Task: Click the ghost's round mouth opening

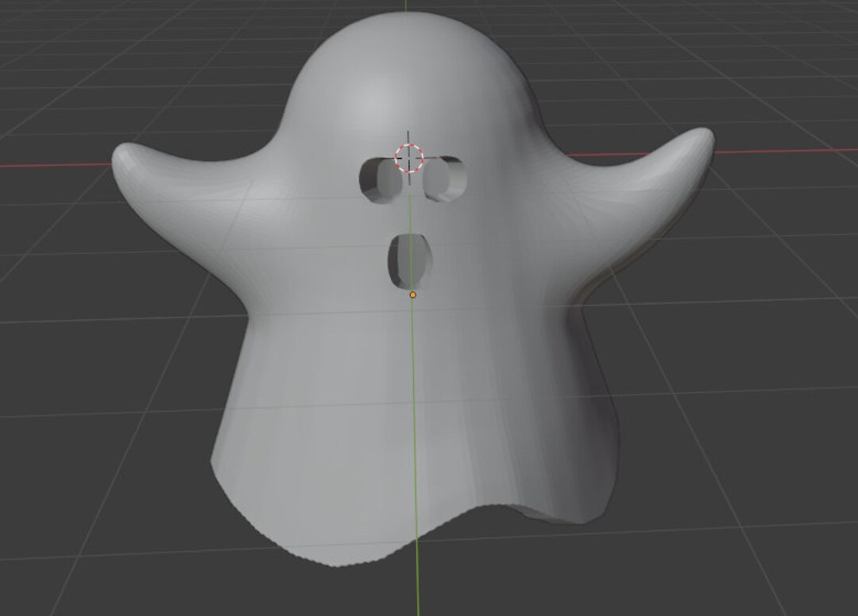Action: tap(408, 262)
